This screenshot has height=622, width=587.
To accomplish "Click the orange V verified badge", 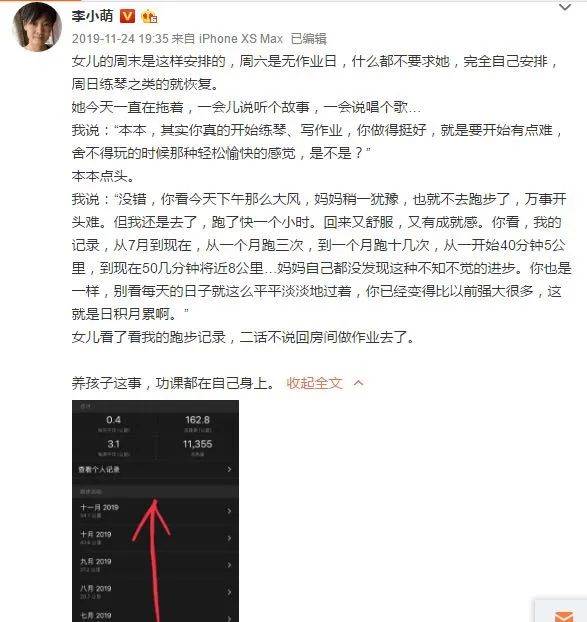I will [x=127, y=16].
